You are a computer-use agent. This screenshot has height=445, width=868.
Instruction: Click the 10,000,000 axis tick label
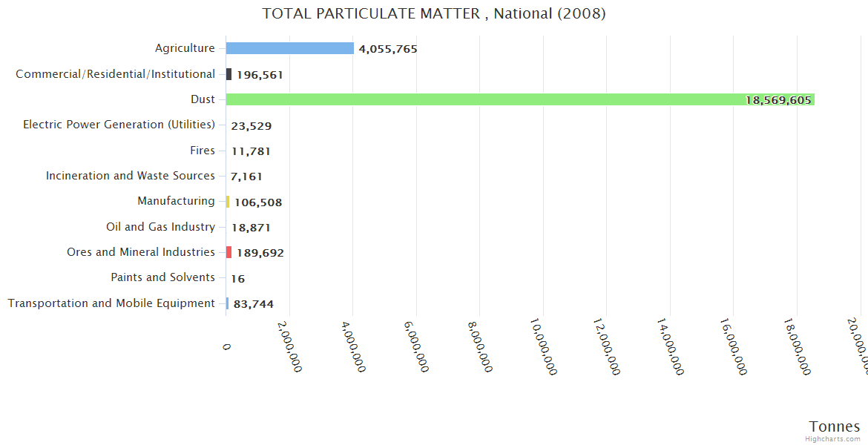tap(544, 346)
